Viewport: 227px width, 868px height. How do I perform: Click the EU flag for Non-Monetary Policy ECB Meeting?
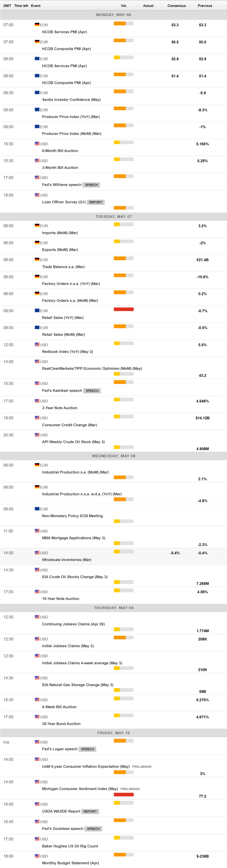pyautogui.click(x=37, y=509)
